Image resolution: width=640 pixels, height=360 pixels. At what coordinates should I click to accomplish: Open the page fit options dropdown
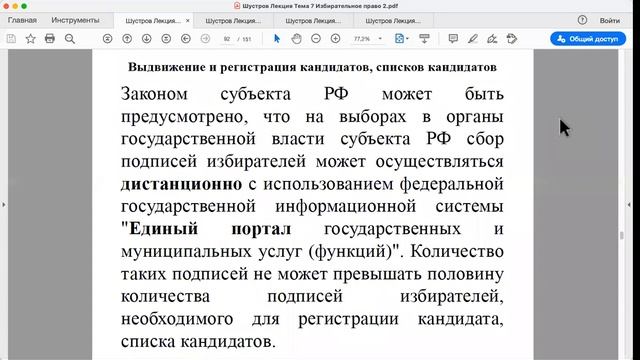point(402,39)
